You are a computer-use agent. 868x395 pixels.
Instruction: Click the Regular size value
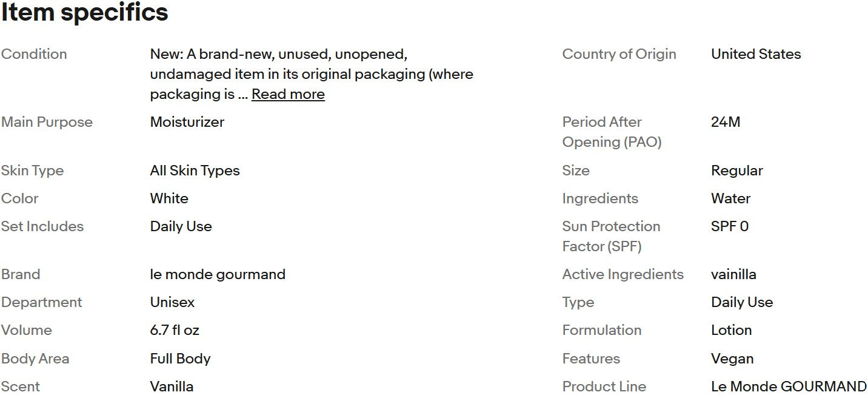tap(736, 170)
